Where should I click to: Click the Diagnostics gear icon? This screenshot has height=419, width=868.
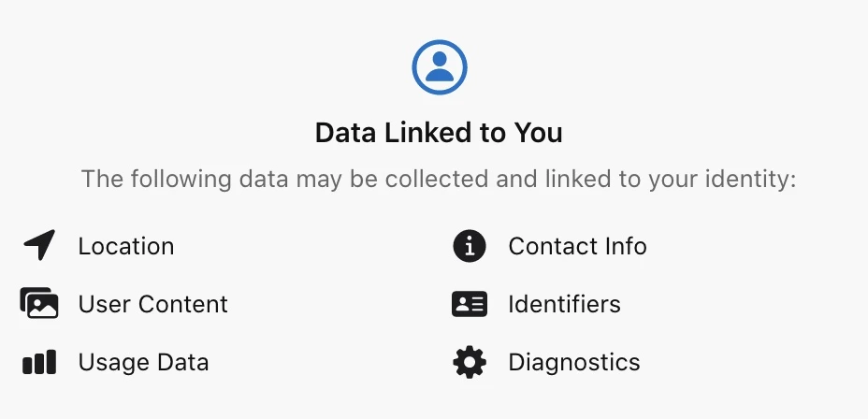coord(470,362)
